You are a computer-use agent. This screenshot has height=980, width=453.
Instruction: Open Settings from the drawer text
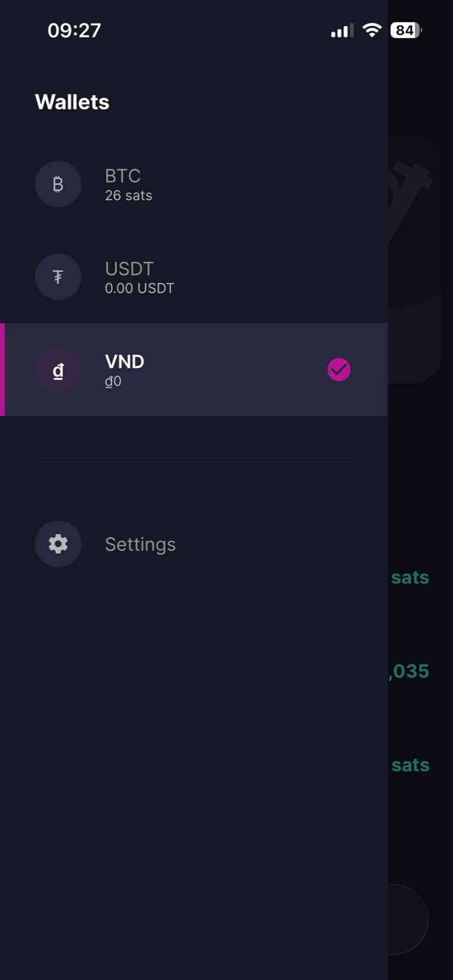[x=140, y=545]
